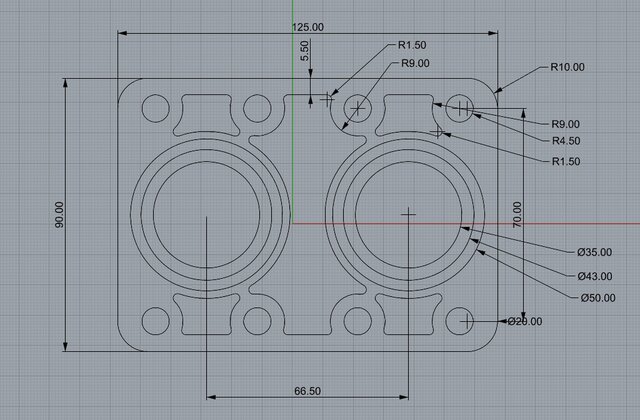Select the 125.00 width dimension text
Viewport: 640px width, 420px height.
(309, 27)
